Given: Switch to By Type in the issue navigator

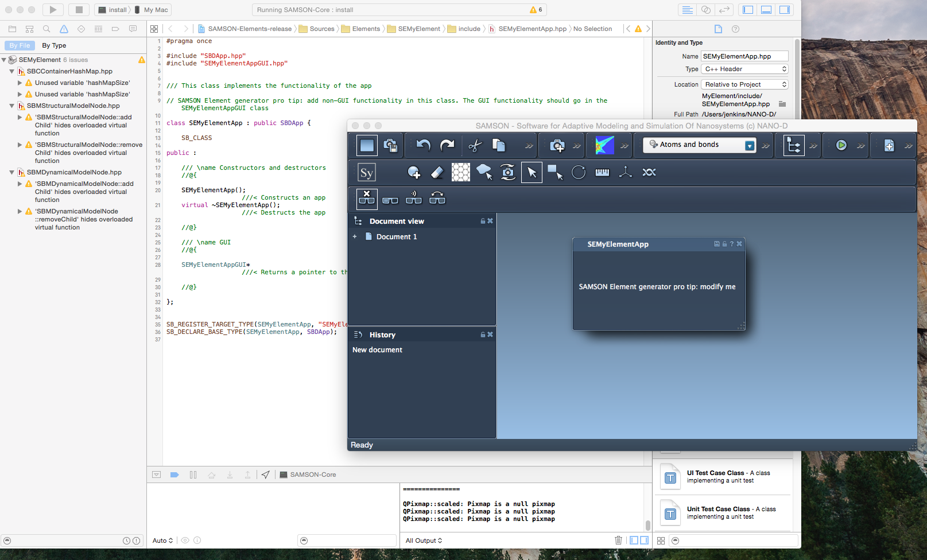Looking at the screenshot, I should (x=54, y=45).
